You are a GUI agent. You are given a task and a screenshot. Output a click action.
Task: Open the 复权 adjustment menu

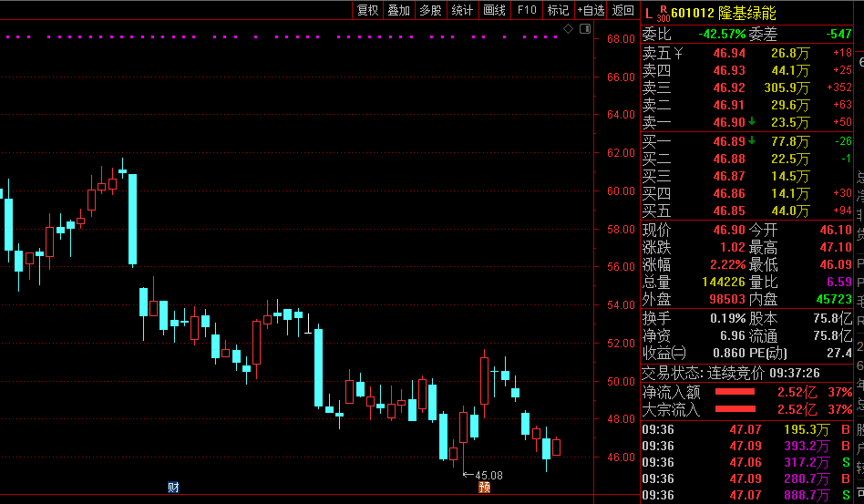pos(367,10)
